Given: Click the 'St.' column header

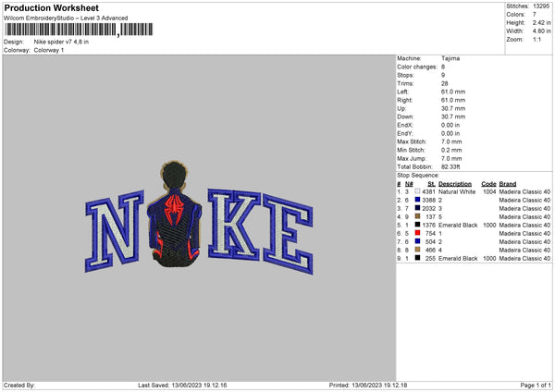Looking at the screenshot, I should (431, 184).
